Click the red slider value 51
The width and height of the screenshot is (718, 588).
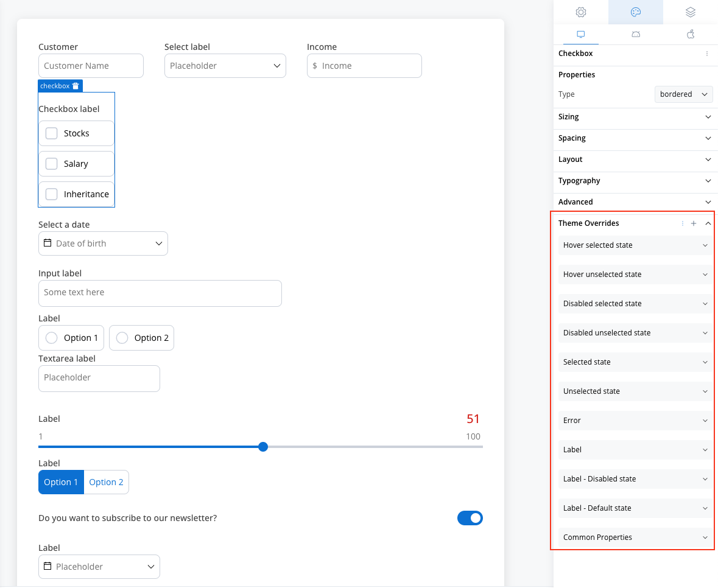coord(473,419)
